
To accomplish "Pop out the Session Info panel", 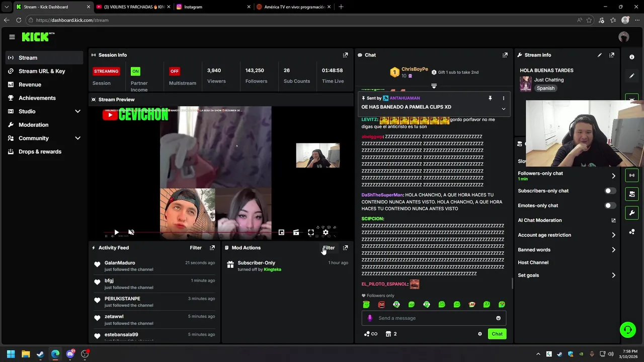I will [x=345, y=55].
